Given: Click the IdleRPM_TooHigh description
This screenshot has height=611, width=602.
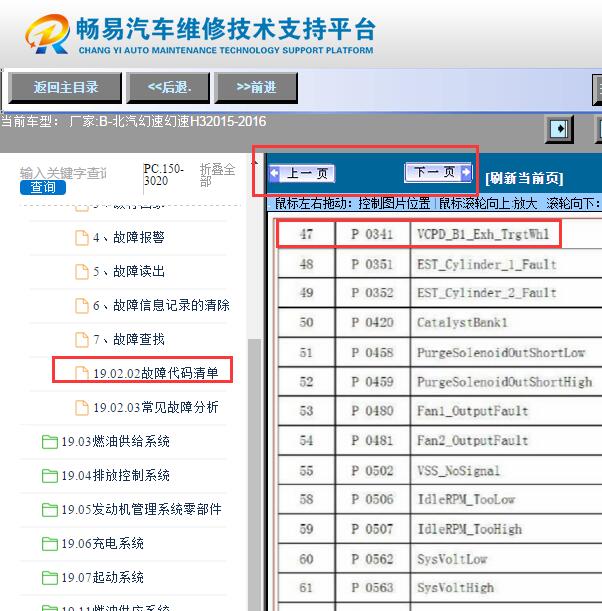Looking at the screenshot, I should [470, 529].
